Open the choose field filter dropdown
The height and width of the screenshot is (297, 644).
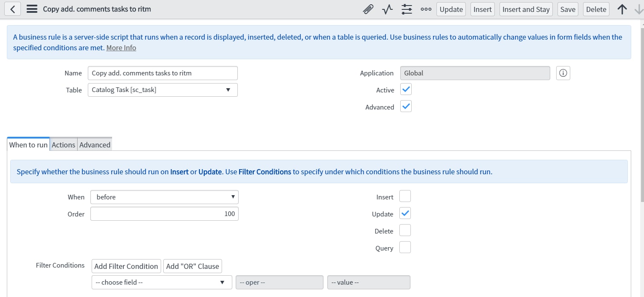point(161,282)
